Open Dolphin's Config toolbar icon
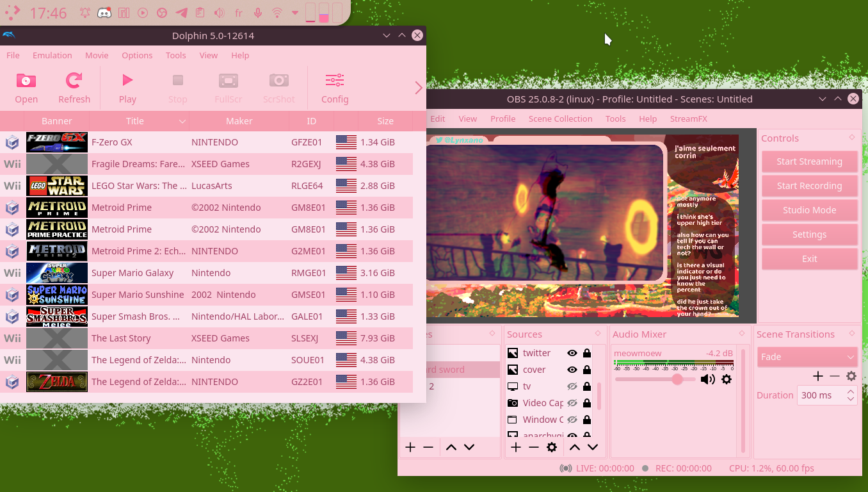 tap(335, 81)
